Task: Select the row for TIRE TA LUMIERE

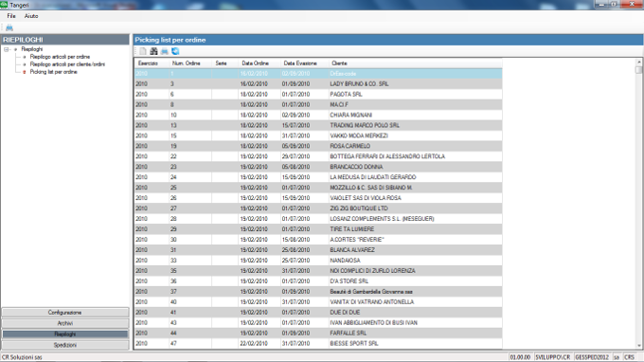Action: [318, 229]
